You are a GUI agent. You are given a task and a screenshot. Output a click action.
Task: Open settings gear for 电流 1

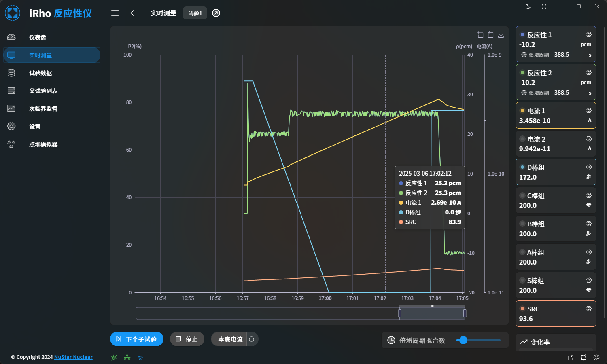(x=589, y=111)
